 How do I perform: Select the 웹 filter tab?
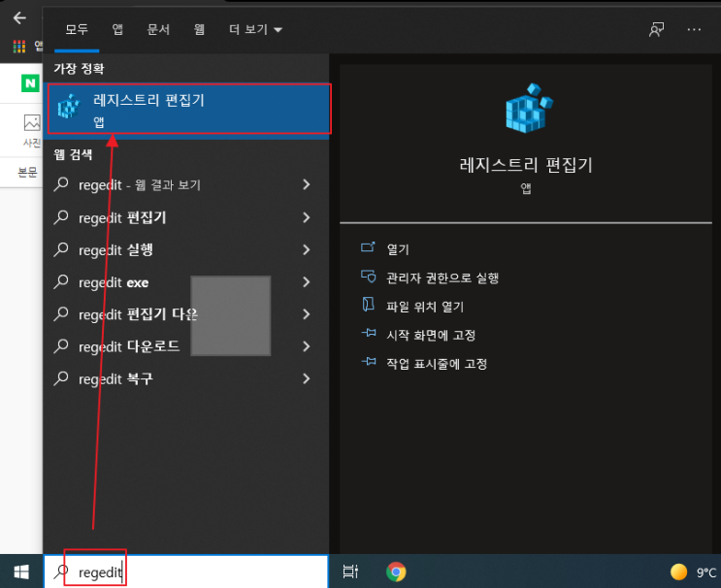(x=199, y=29)
